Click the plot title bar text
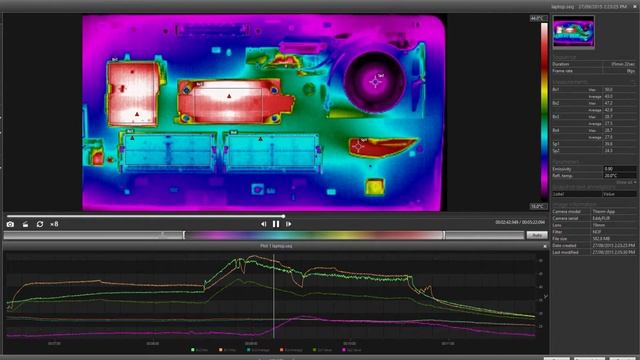Viewport: 640px width, 360px height. pyautogui.click(x=276, y=246)
